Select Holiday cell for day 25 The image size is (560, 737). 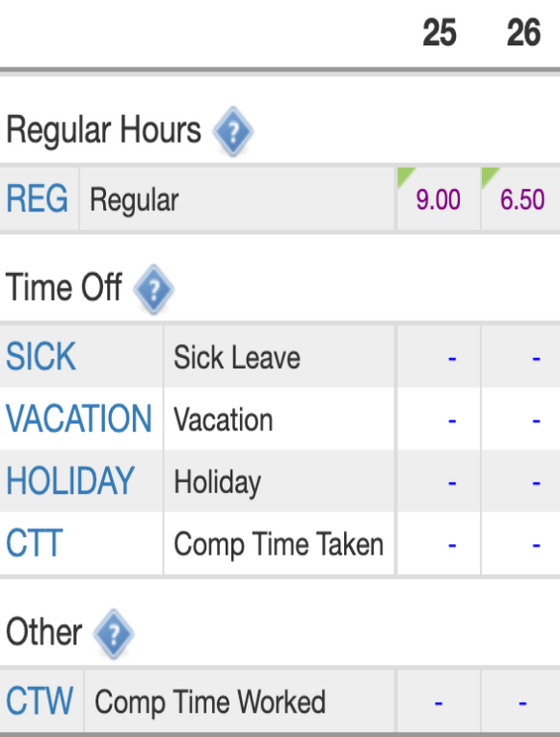pos(439,480)
